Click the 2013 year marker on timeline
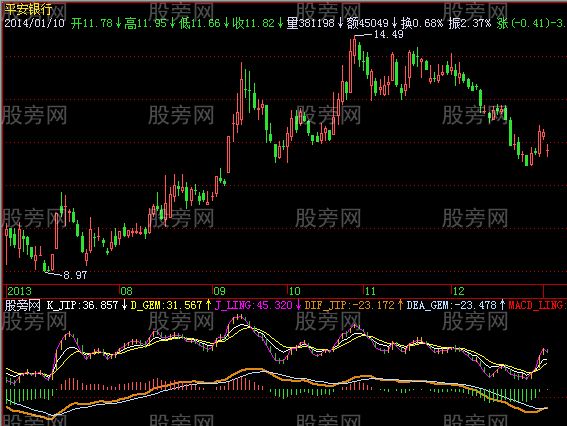This screenshot has width=567, height=426. tap(20, 291)
